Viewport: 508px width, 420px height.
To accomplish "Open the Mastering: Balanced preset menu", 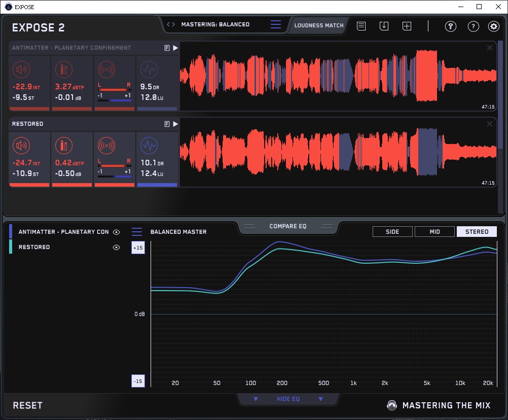I will click(276, 24).
